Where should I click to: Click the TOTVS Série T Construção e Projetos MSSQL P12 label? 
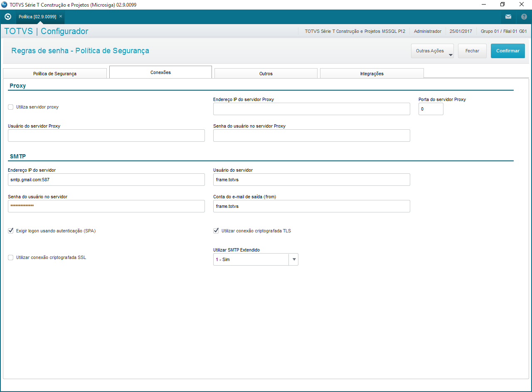(x=355, y=31)
